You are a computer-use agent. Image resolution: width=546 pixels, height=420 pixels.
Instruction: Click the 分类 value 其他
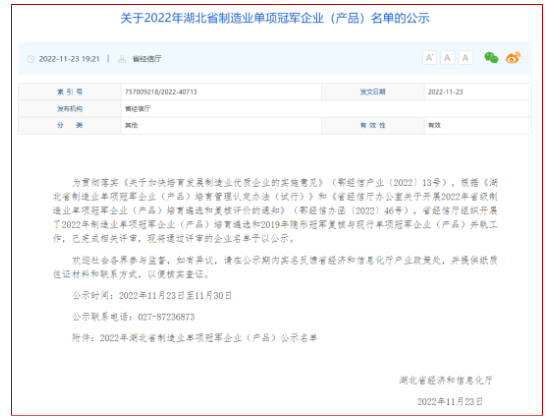[x=131, y=125]
